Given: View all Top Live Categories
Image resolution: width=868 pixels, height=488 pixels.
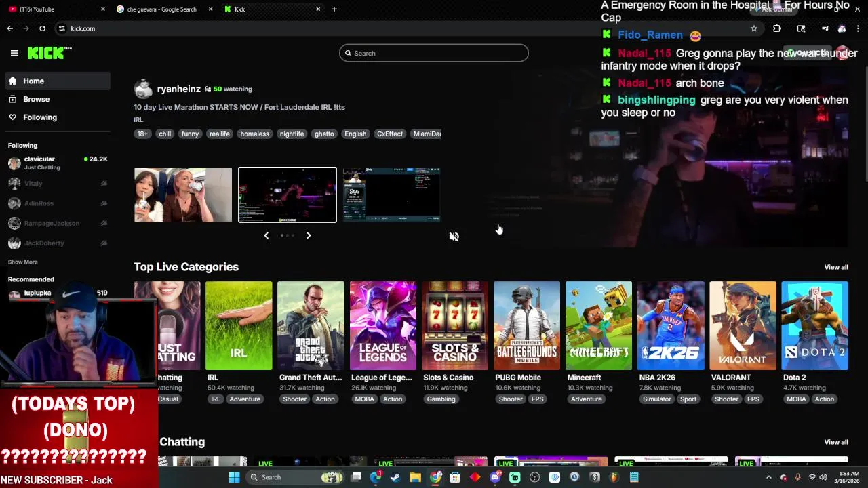Looking at the screenshot, I should (x=835, y=267).
